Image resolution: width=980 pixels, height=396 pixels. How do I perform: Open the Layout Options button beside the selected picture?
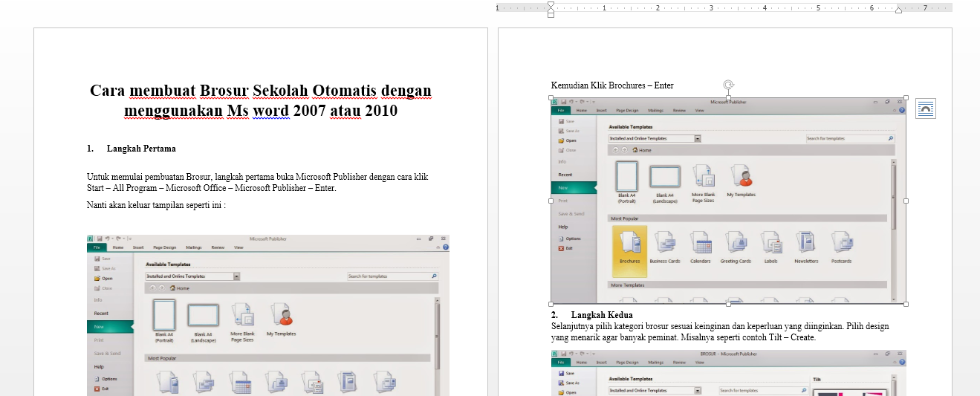(925, 108)
